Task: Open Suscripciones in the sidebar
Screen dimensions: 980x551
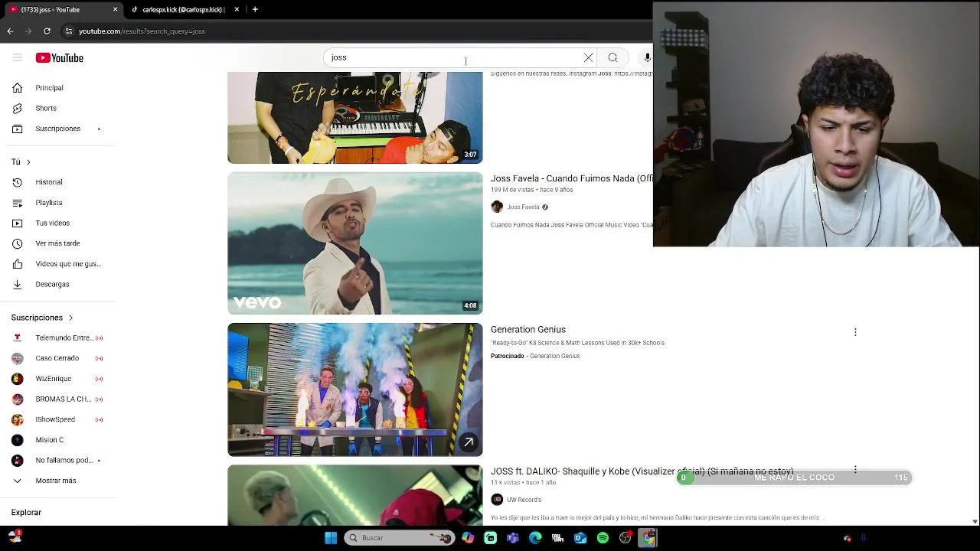Action: (x=58, y=129)
